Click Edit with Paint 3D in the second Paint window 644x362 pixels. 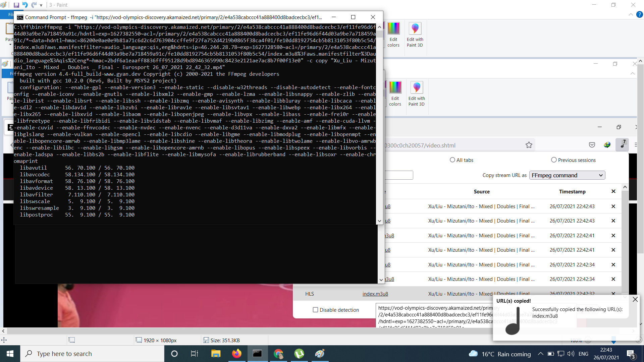pyautogui.click(x=417, y=94)
